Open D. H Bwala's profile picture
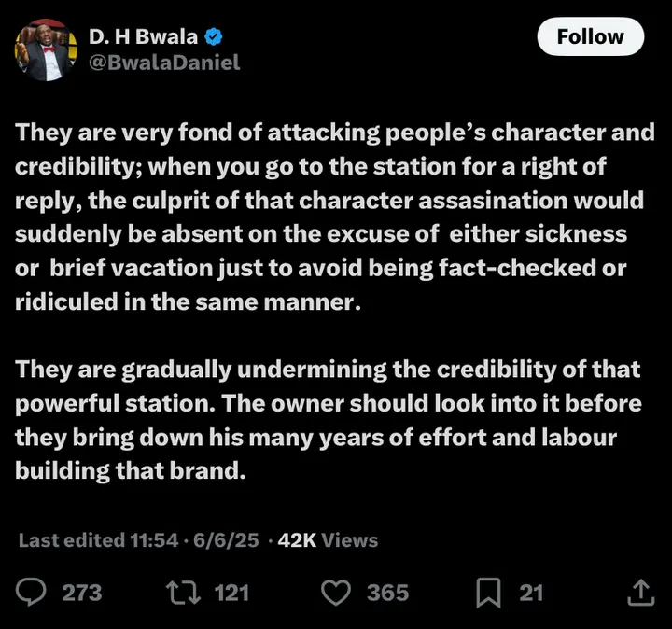 45,49
